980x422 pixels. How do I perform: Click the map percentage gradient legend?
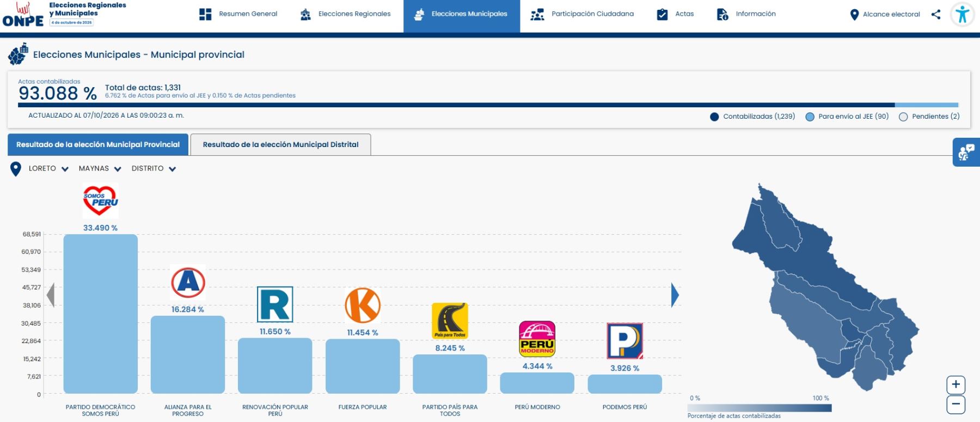coord(759,408)
